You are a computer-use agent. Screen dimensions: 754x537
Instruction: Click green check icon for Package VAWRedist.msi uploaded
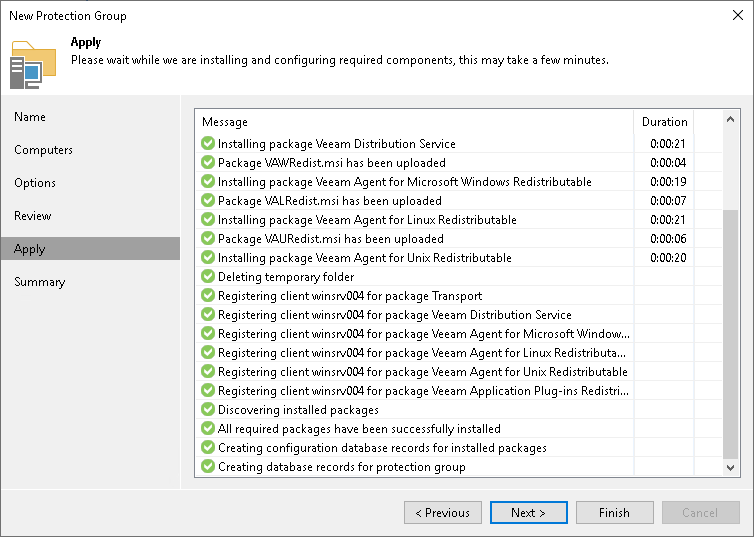click(208, 162)
